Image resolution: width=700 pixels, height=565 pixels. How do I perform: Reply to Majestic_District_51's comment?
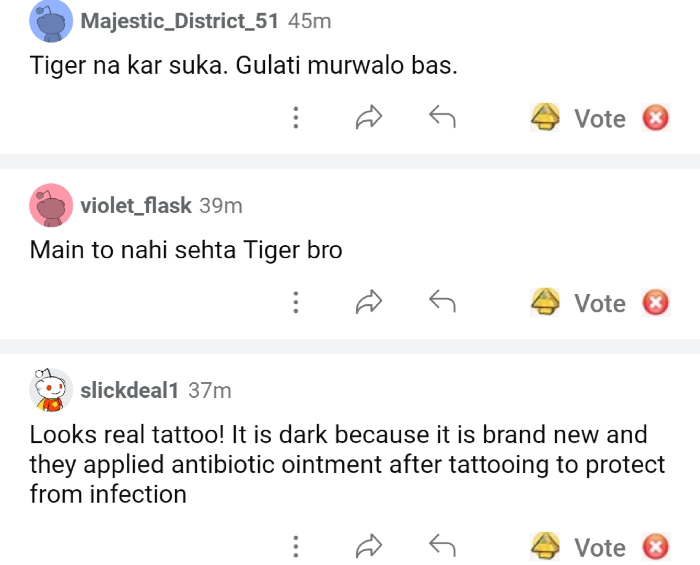point(442,119)
